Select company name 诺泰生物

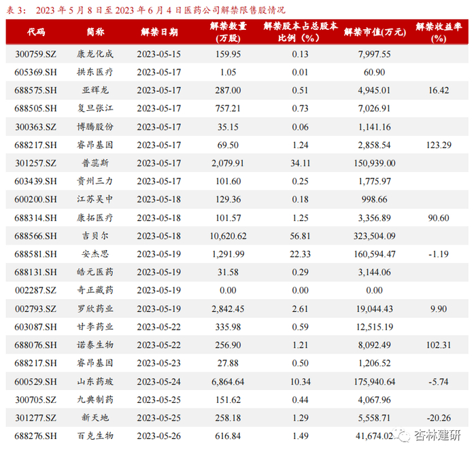[95, 345]
